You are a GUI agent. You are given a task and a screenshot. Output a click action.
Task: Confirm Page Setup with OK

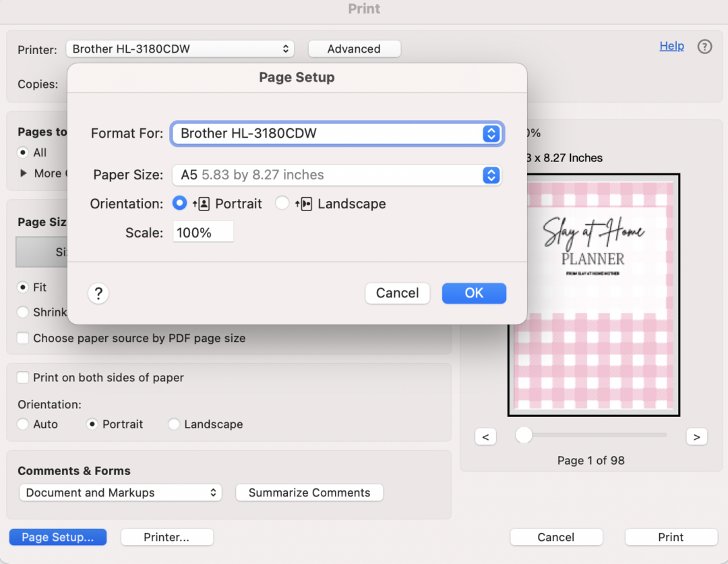coord(474,293)
